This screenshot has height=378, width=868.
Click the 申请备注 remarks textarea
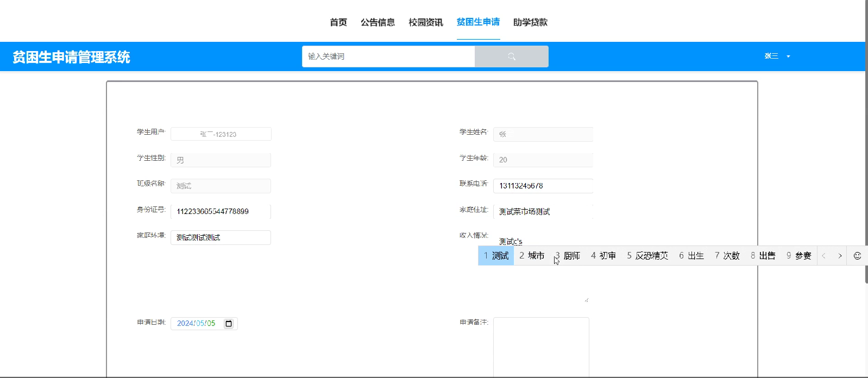click(x=541, y=346)
